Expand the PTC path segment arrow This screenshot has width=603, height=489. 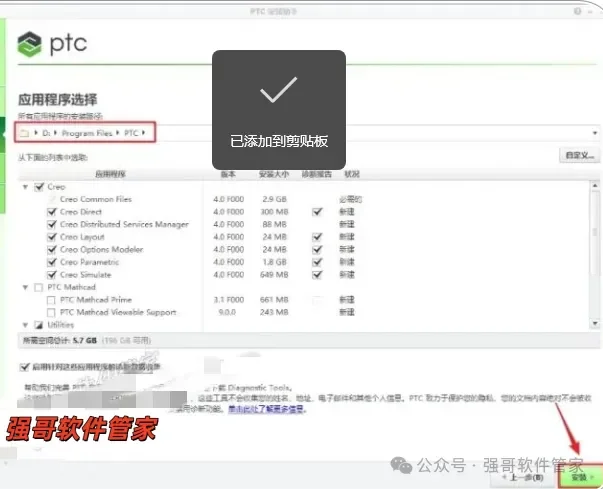pyautogui.click(x=143, y=133)
